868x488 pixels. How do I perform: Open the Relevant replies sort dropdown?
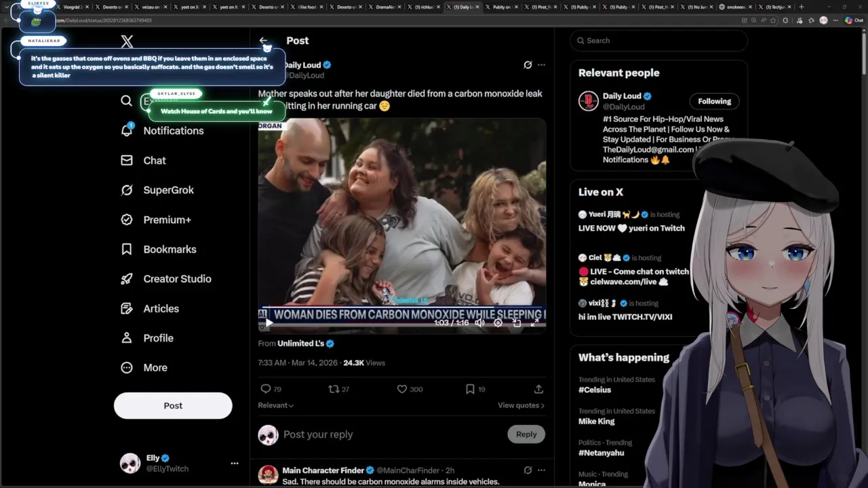(x=275, y=405)
